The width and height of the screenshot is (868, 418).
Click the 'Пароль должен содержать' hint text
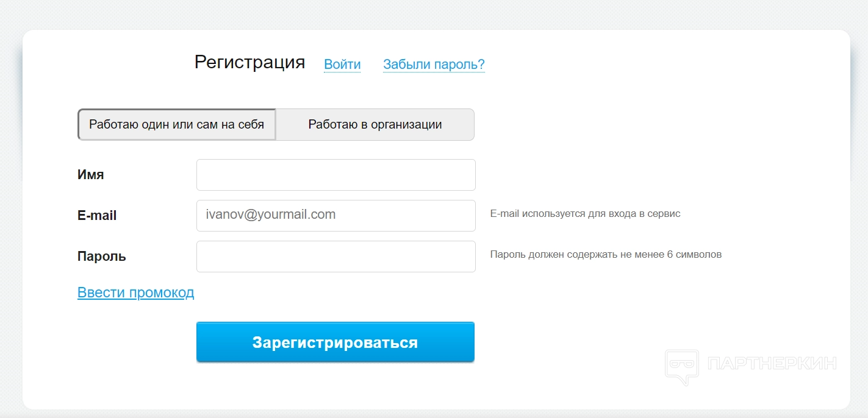606,255
